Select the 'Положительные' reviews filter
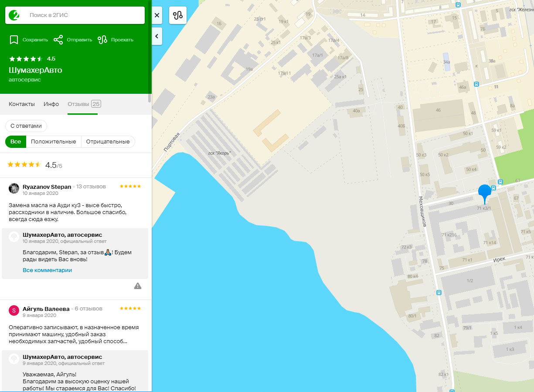 tap(54, 142)
